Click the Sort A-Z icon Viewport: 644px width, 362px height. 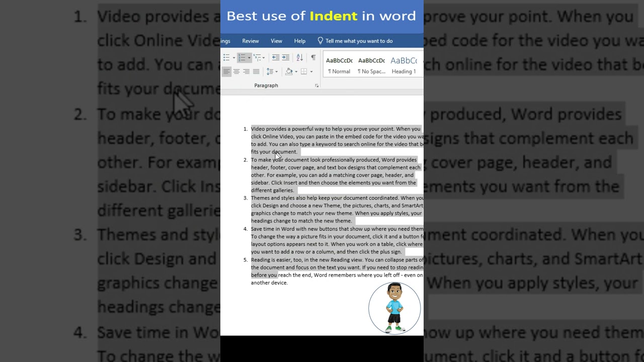click(300, 58)
